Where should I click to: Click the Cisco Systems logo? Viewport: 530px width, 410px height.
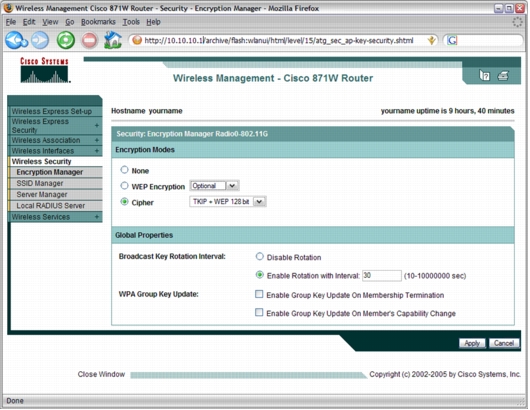pos(45,70)
